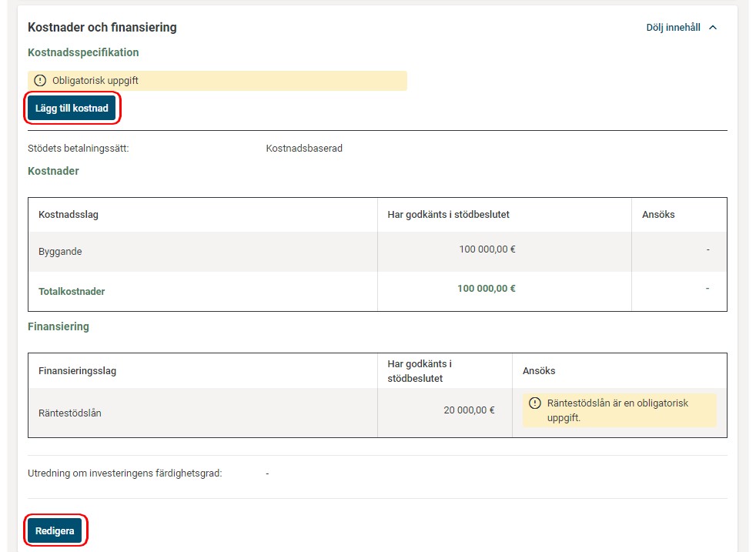Screen dimensions: 756x552
Task: Select the Byggande cost row label
Action: pyautogui.click(x=60, y=251)
